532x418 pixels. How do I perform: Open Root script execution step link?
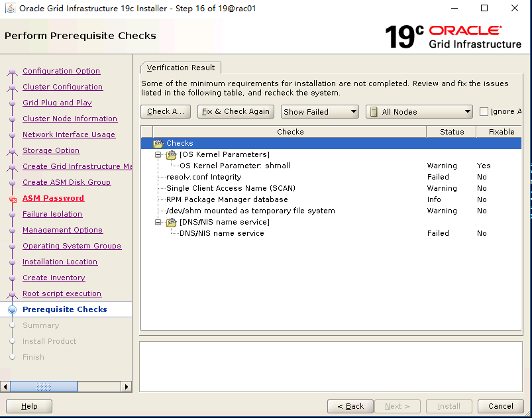point(62,294)
